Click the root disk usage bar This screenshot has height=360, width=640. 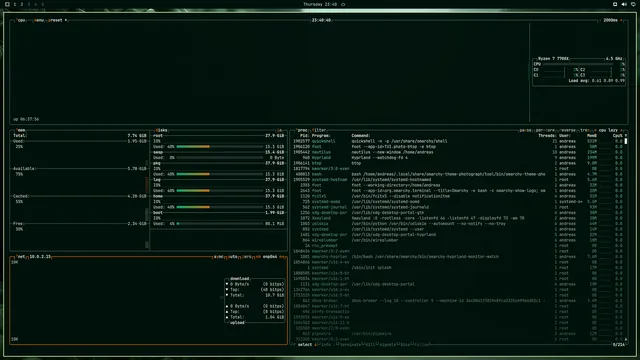[220, 147]
